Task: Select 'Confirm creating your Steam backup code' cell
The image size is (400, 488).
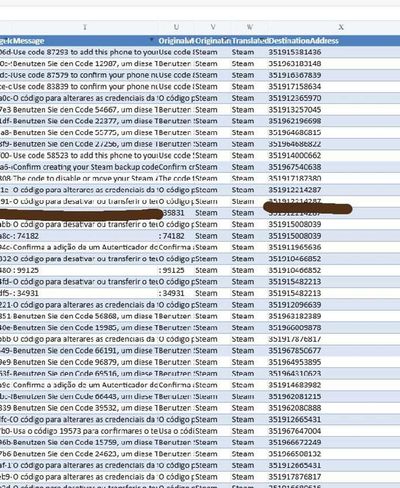Action: [79, 167]
